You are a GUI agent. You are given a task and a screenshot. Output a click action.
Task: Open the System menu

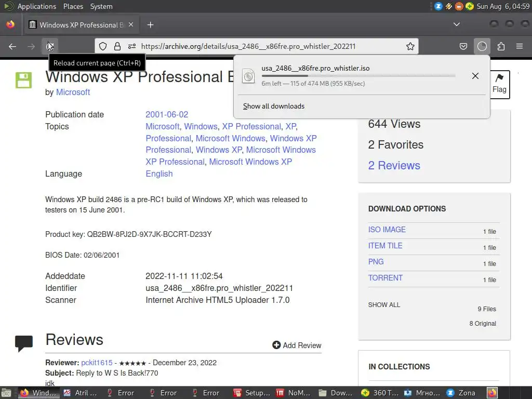101,6
